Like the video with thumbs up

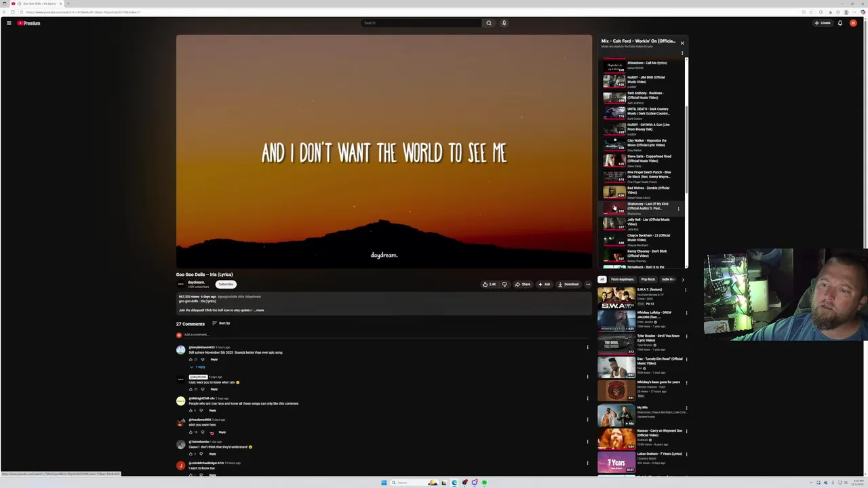(x=490, y=284)
